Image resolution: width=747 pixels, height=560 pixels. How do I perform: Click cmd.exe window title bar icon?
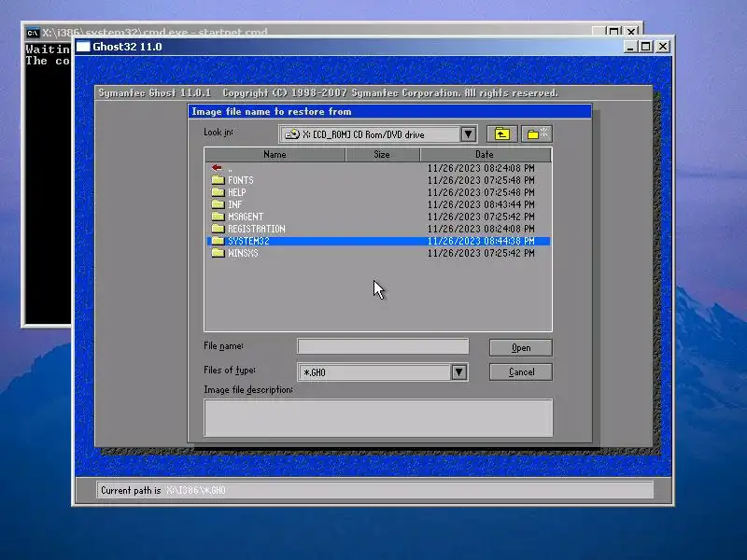(x=33, y=33)
